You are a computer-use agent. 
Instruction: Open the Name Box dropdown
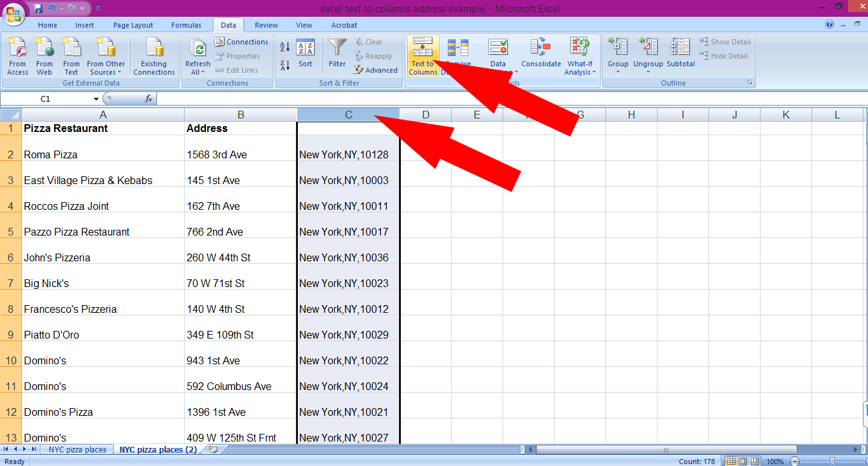(x=96, y=98)
